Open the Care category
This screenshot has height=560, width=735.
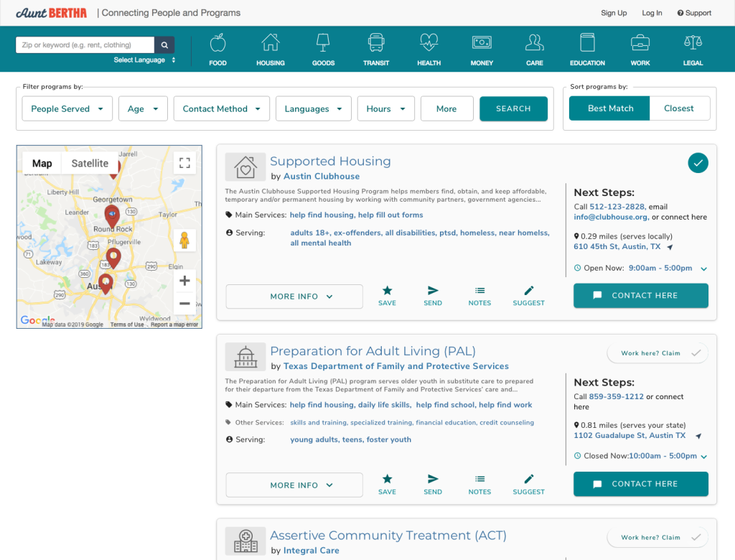pyautogui.click(x=534, y=50)
